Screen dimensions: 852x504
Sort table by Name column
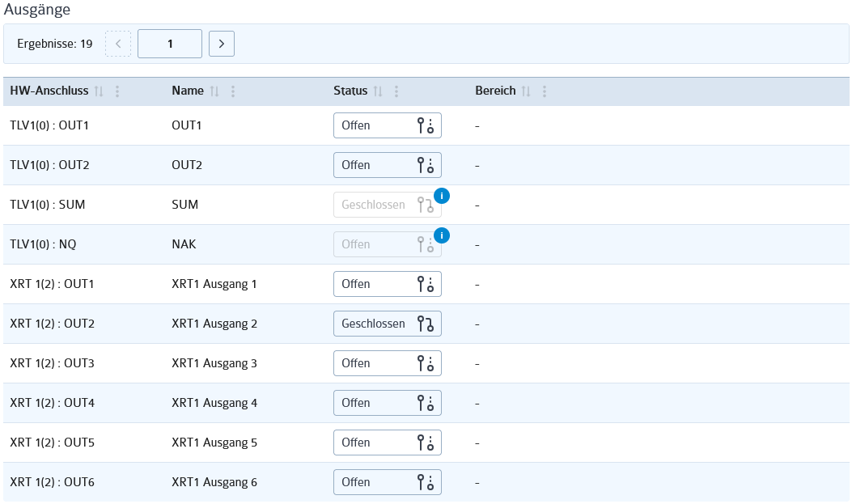pyautogui.click(x=214, y=91)
